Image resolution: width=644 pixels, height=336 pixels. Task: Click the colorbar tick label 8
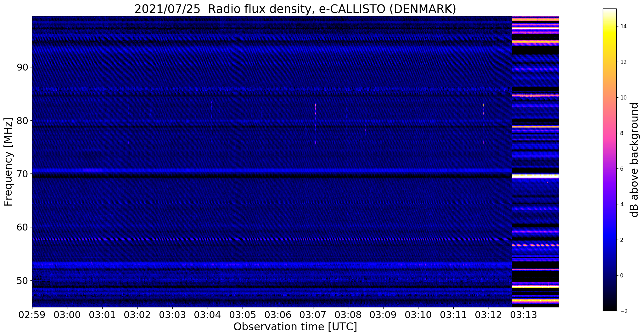point(621,133)
